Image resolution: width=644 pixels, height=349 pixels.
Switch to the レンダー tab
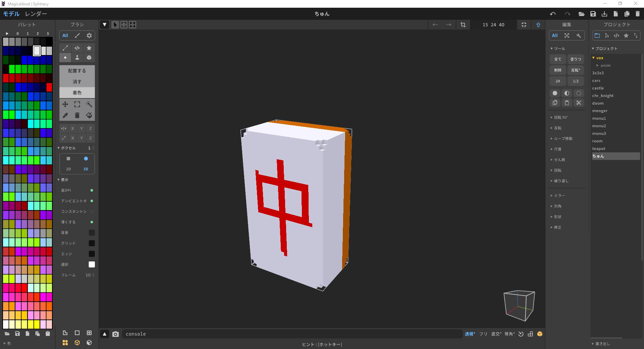pos(36,14)
